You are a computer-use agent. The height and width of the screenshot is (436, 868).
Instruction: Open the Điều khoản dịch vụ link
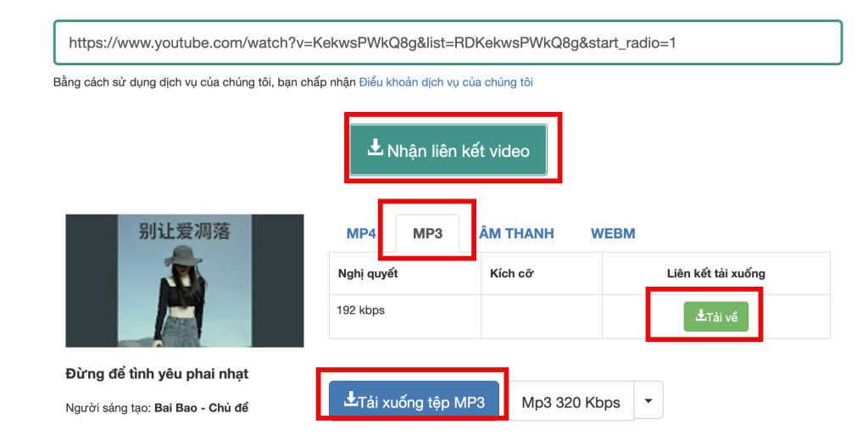[446, 82]
